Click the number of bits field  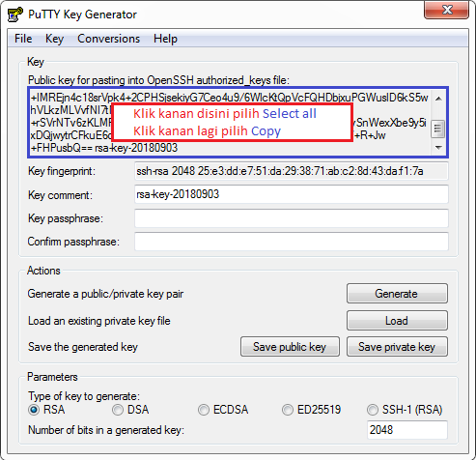click(407, 430)
